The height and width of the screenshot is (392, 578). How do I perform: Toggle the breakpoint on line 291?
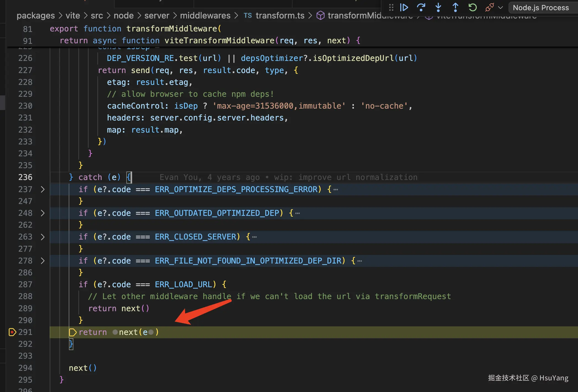12,332
